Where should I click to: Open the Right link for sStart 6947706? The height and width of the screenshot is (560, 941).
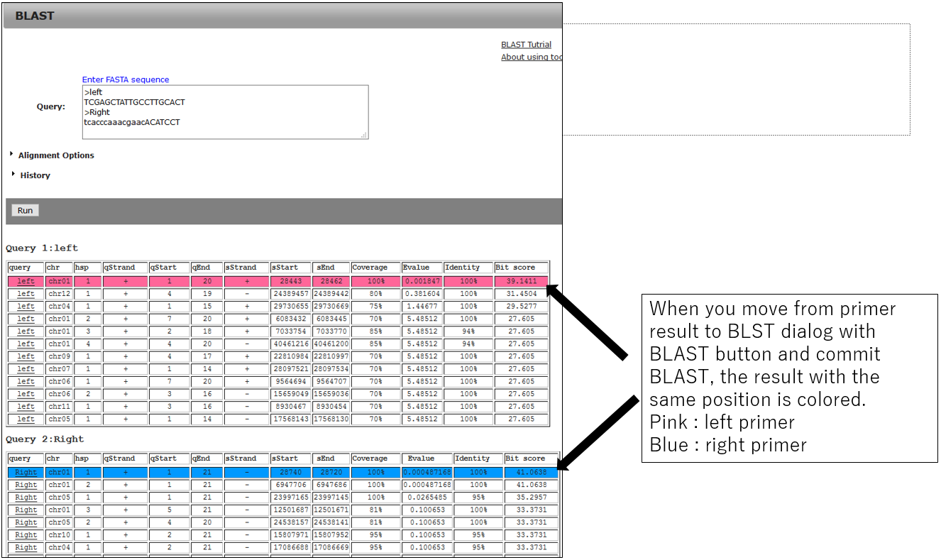coord(26,485)
